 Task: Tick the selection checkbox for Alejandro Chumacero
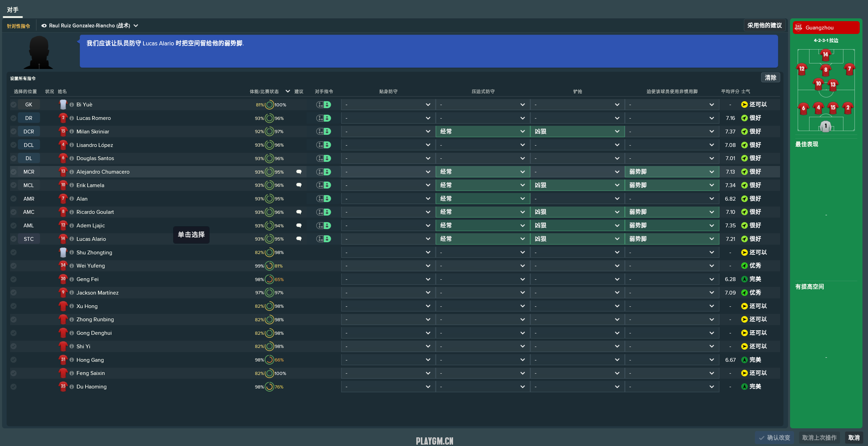[14, 172]
